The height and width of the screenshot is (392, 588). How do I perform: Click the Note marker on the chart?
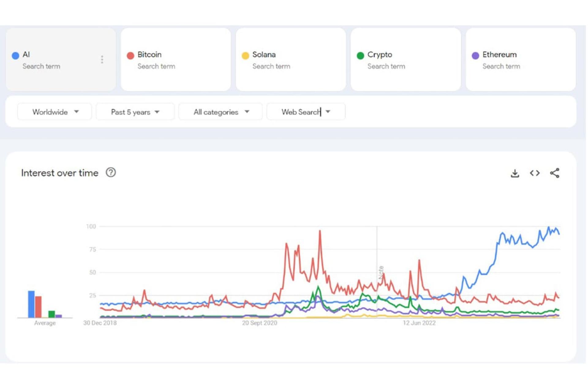click(x=381, y=272)
